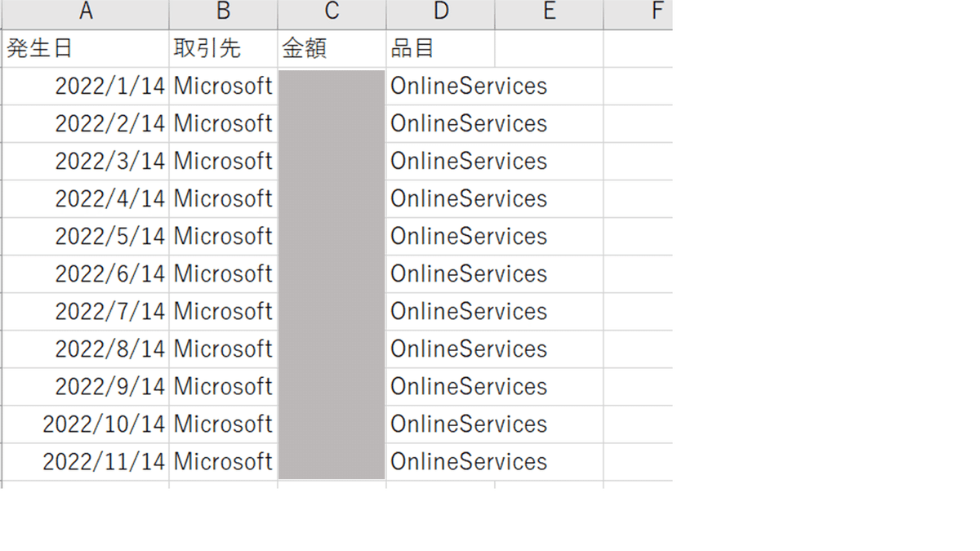Click Microsoft in the 2022/6/14 row

[223, 274]
